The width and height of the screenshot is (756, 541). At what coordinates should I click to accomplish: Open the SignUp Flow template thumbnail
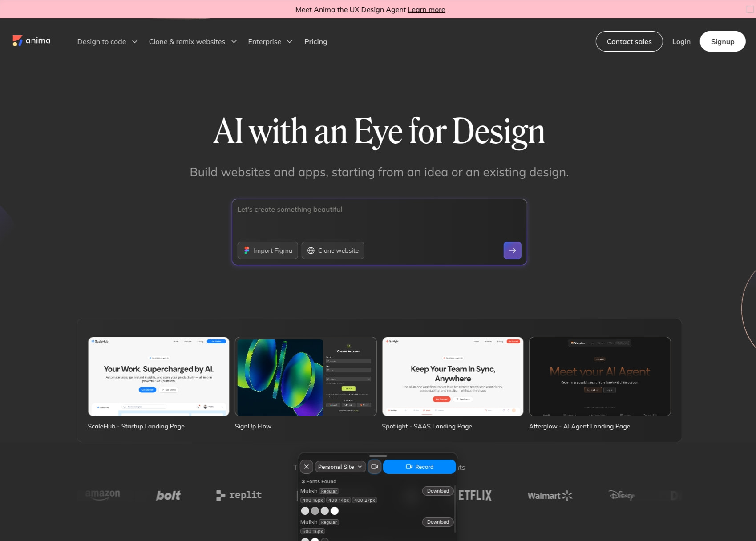[x=306, y=376]
